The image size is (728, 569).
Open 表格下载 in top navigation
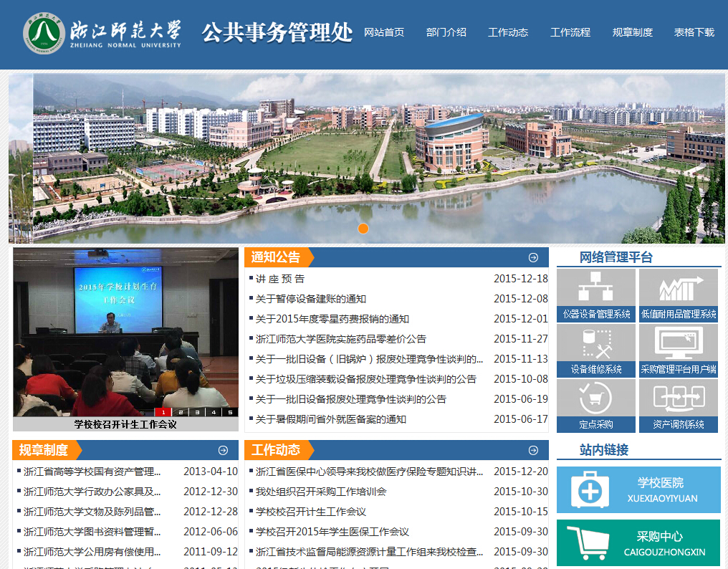pos(694,32)
